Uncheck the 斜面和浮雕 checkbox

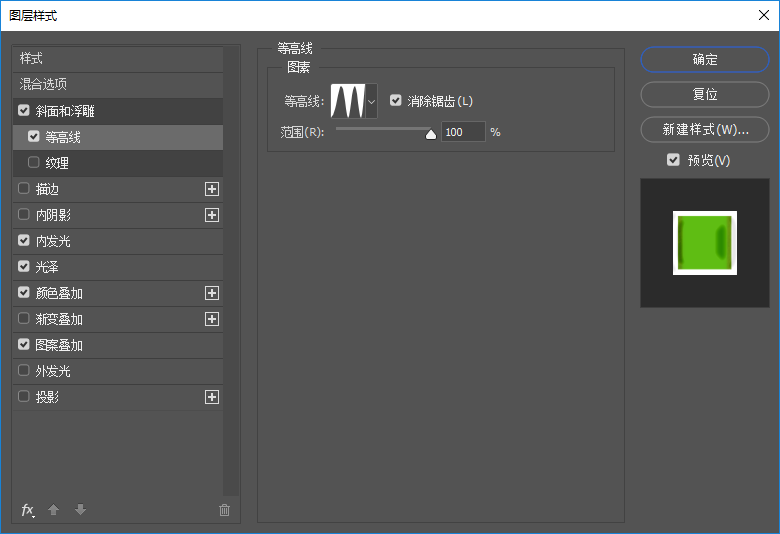(x=24, y=110)
